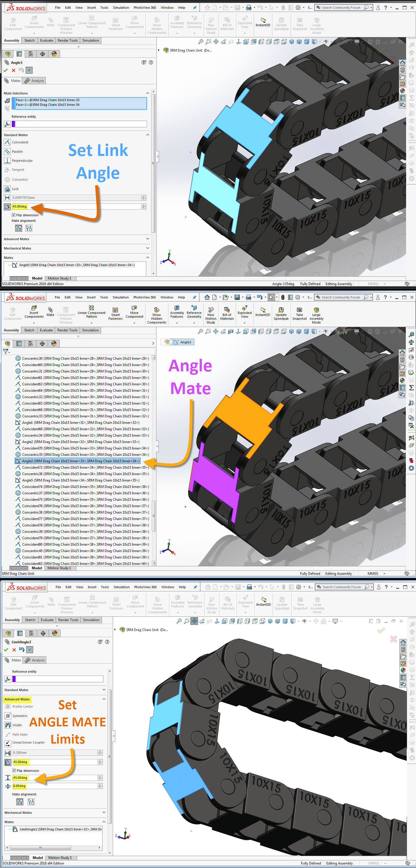Expand Standard Mates section in bottom window
The image size is (416, 868).
click(x=104, y=690)
